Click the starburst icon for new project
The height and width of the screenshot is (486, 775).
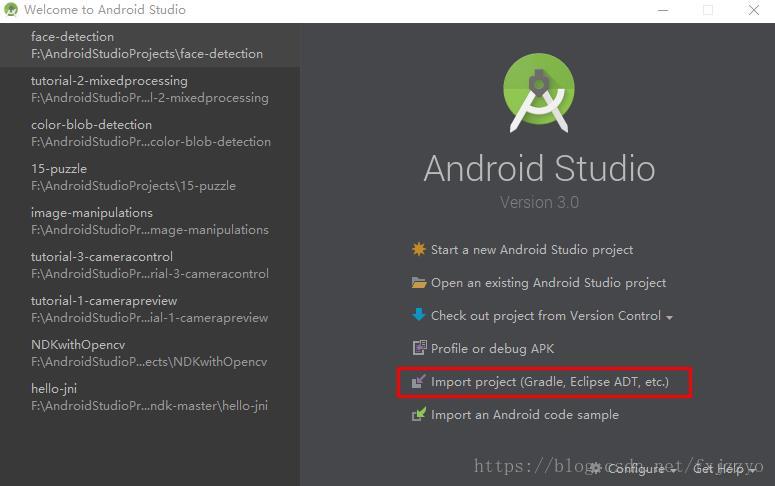tap(419, 249)
